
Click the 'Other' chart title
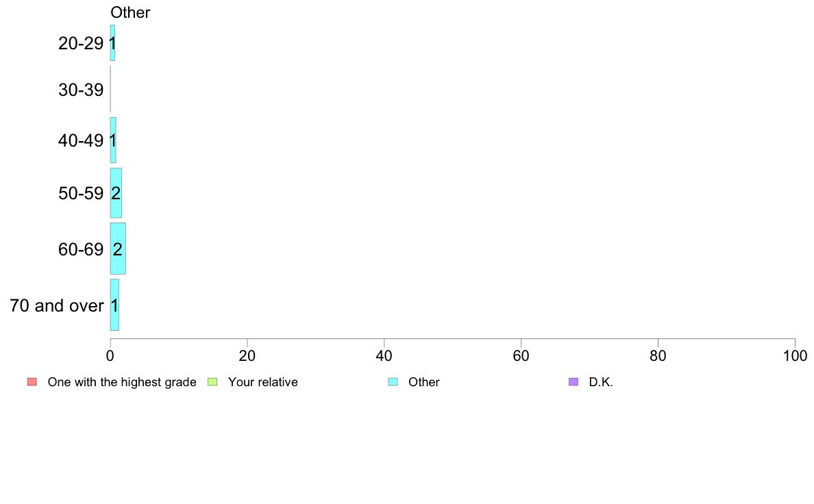click(130, 12)
